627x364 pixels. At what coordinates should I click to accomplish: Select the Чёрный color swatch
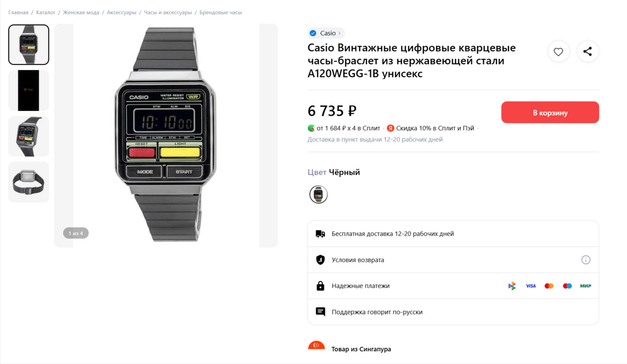pyautogui.click(x=318, y=194)
